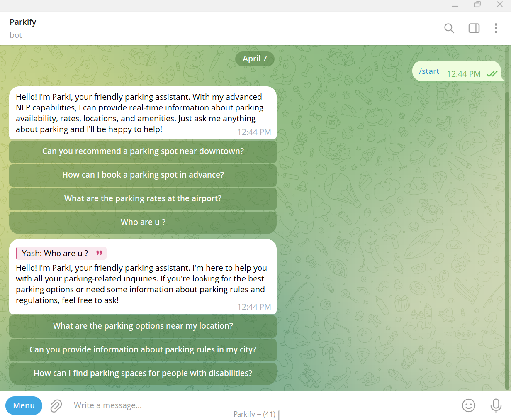This screenshot has height=420, width=511.
Task: Record a voice message with microphone icon
Action: (x=496, y=405)
